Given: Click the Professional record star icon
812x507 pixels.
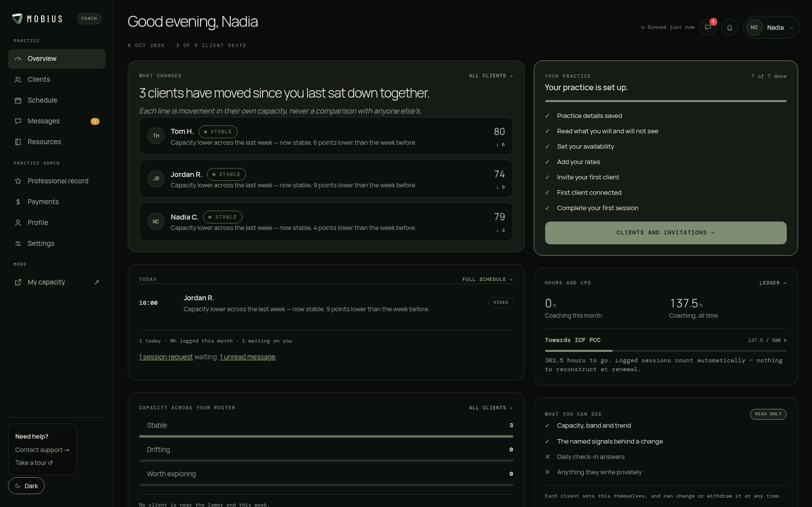Looking at the screenshot, I should tap(18, 181).
